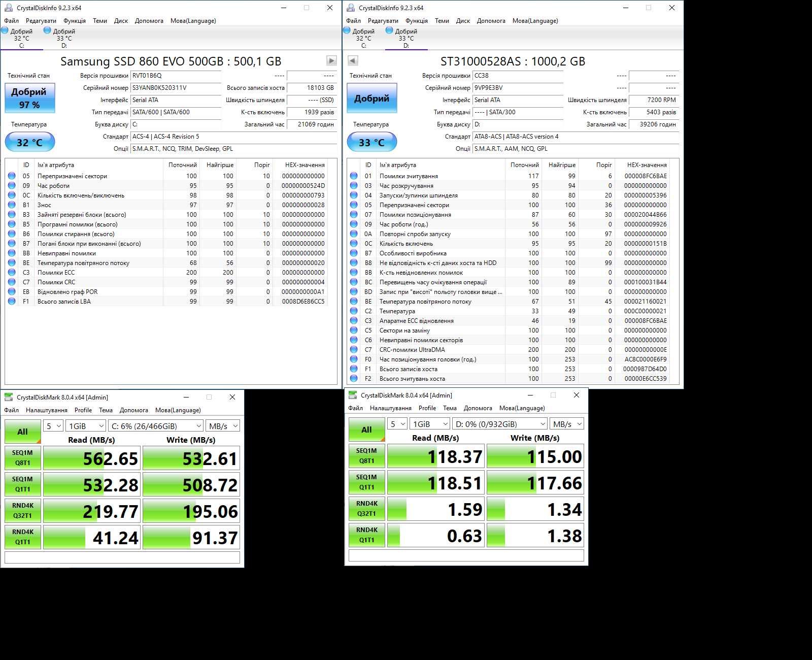Click CrystalDiskMark title icon in right benchmark window
Screen dimensions: 812x660
(353, 395)
